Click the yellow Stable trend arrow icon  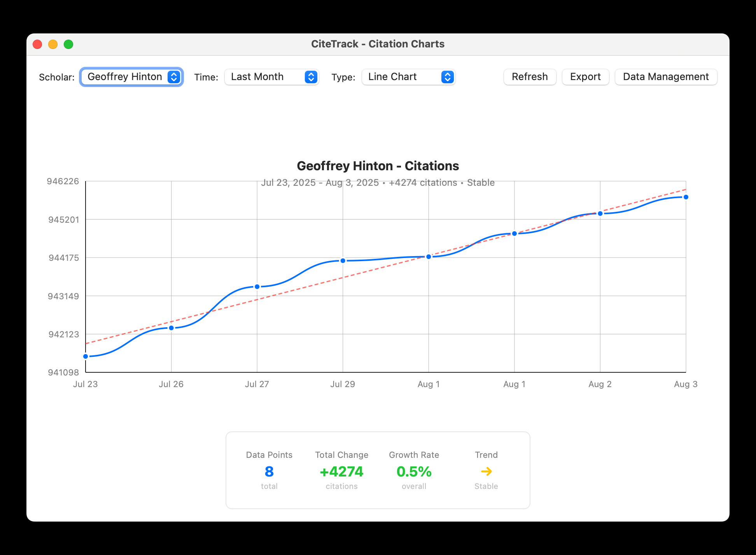[486, 471]
